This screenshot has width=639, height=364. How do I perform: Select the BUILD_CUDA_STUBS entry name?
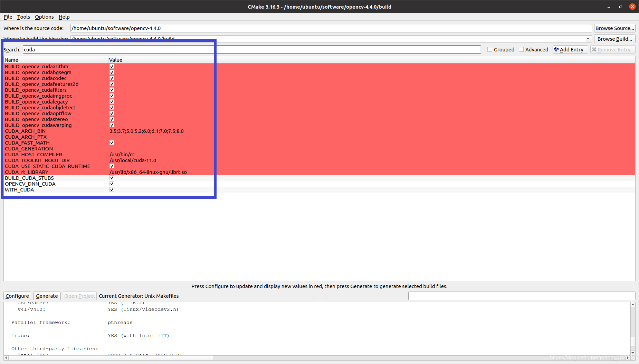(x=29, y=178)
